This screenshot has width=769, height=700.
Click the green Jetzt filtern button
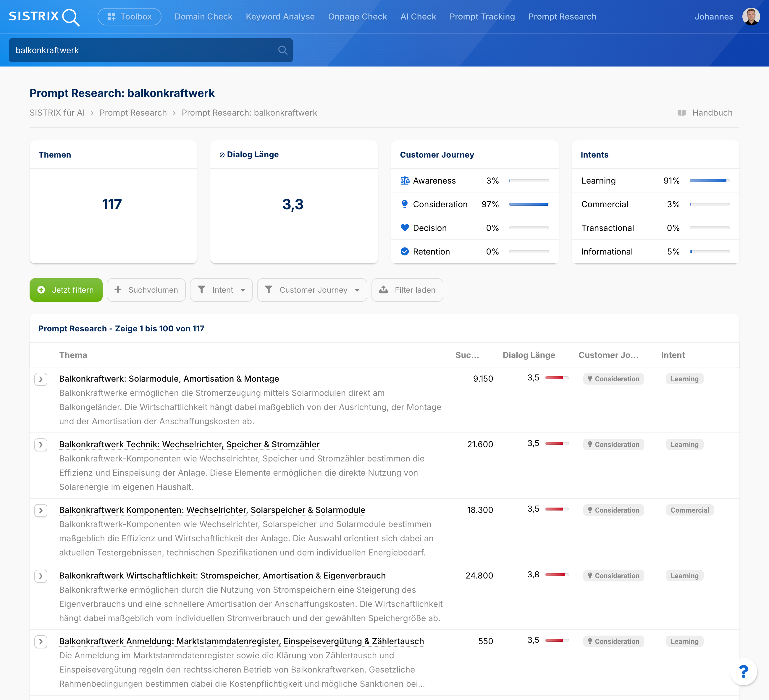66,290
